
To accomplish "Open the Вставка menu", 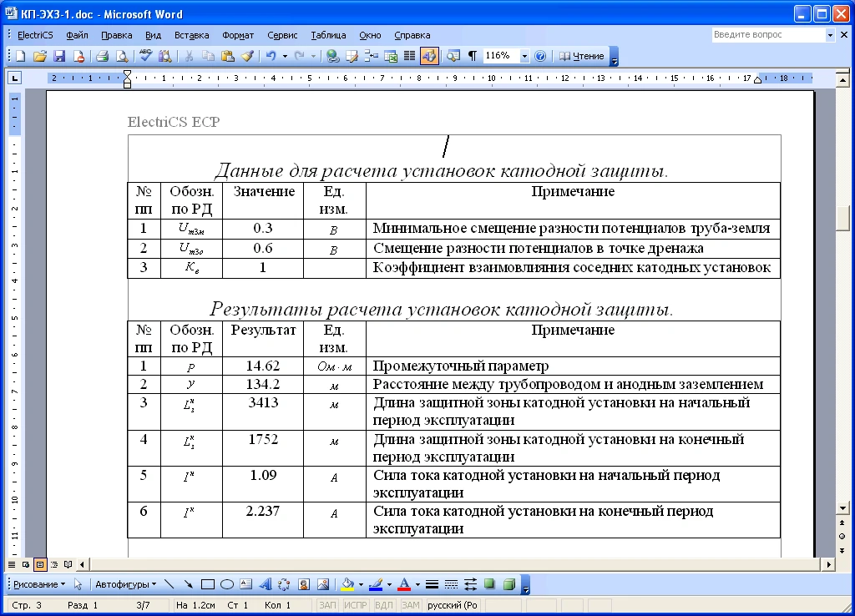I will pyautogui.click(x=191, y=35).
